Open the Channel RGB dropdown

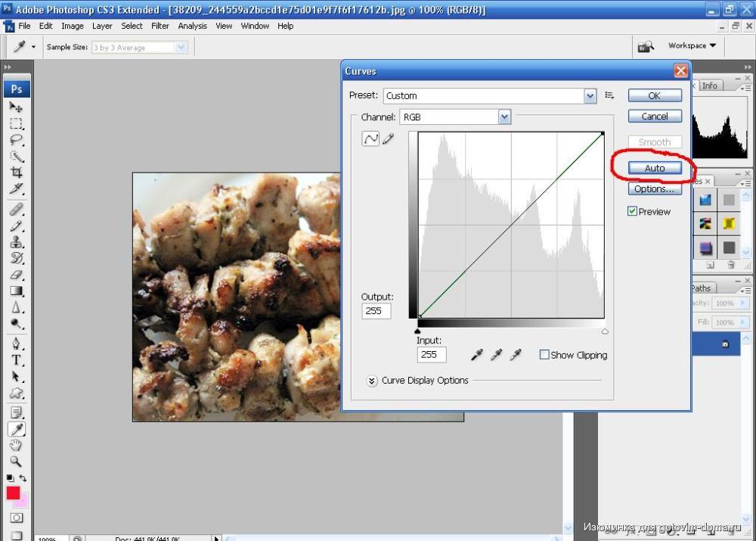click(x=455, y=117)
